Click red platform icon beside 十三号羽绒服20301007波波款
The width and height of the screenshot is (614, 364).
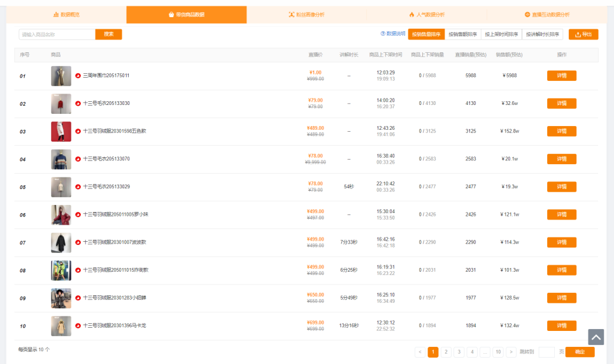(x=78, y=242)
